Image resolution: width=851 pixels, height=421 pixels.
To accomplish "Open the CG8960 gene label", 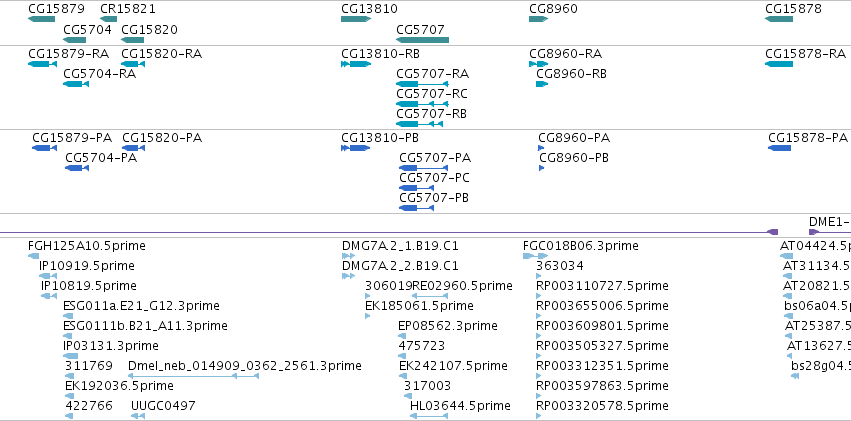I will point(553,9).
